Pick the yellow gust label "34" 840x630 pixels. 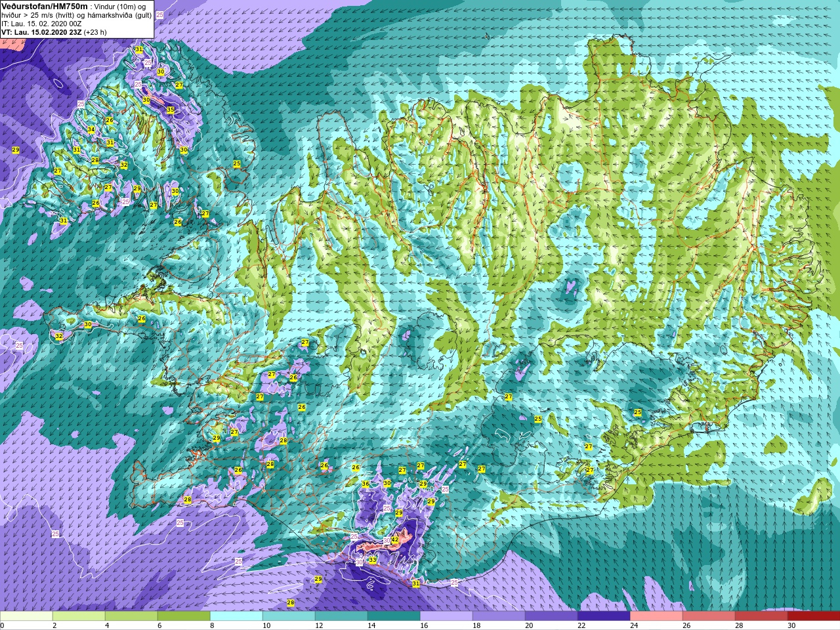pos(91,129)
